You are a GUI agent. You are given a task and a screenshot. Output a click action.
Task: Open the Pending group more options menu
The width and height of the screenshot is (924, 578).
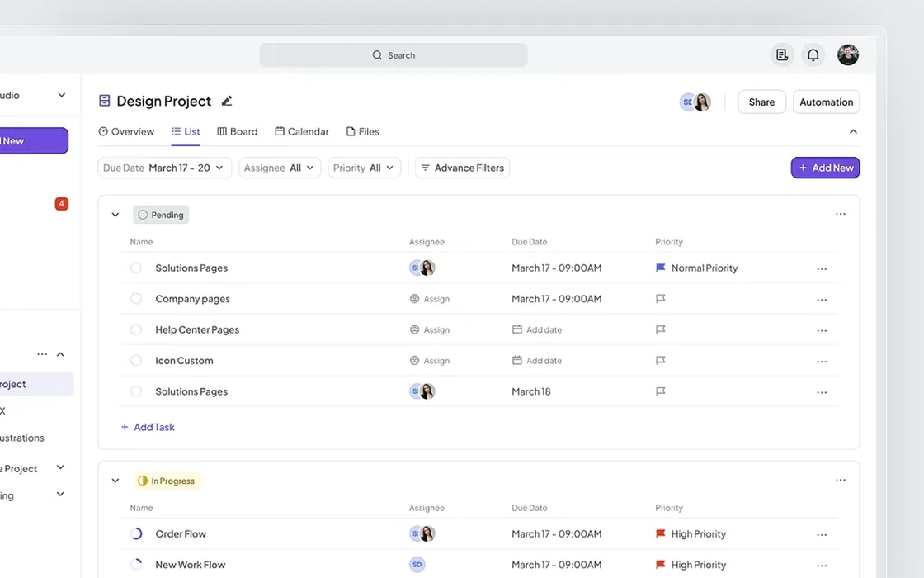(x=841, y=214)
